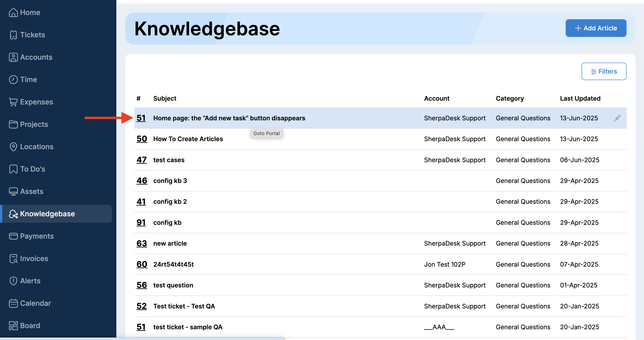The width and height of the screenshot is (644, 340).
Task: Open article 47 test cases
Action: (169, 160)
